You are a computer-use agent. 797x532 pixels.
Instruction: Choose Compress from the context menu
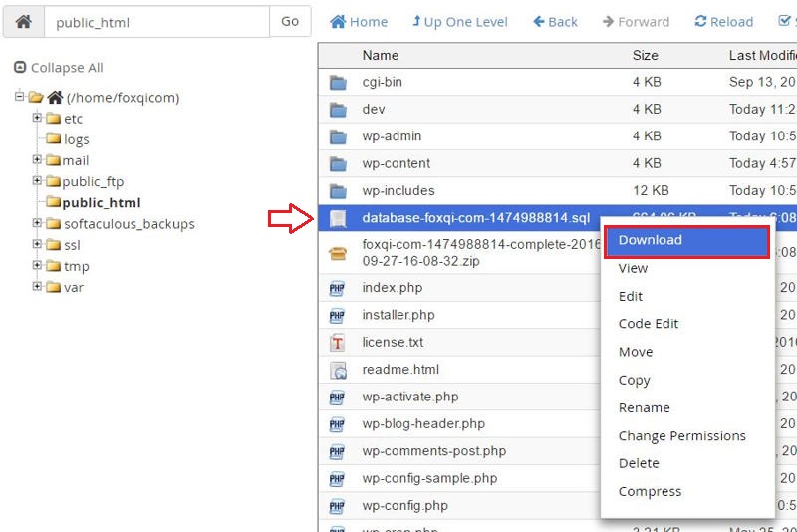650,492
